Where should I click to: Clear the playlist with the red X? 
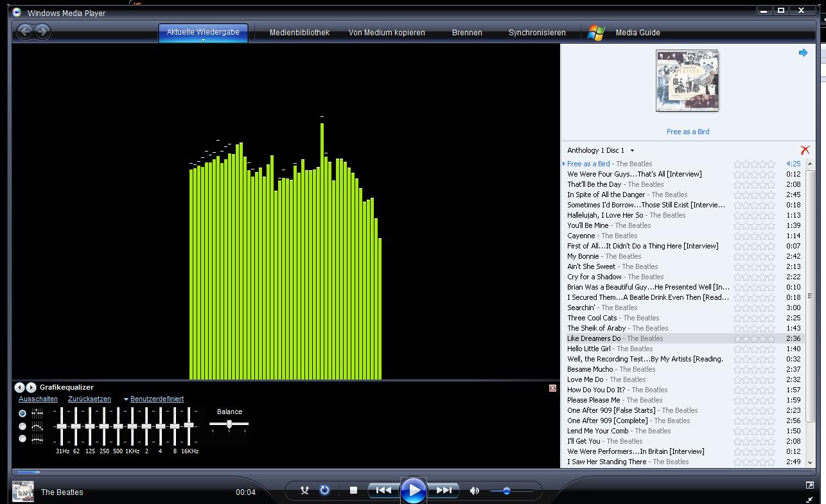(805, 150)
